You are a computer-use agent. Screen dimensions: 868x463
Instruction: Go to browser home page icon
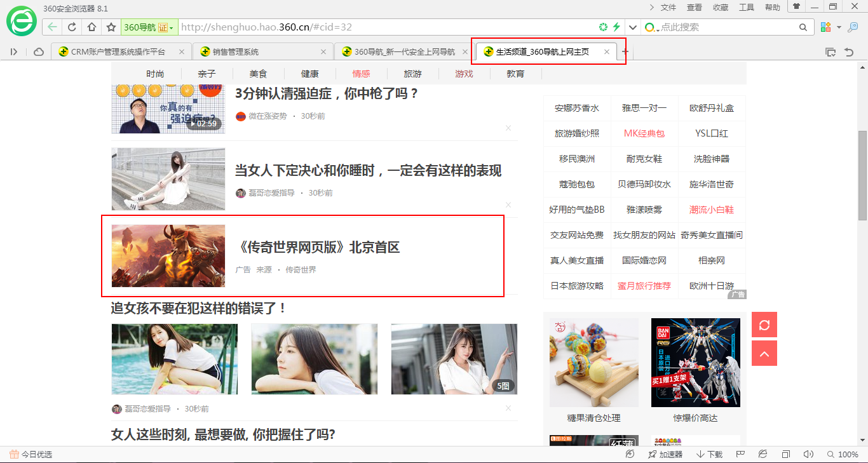(x=92, y=27)
